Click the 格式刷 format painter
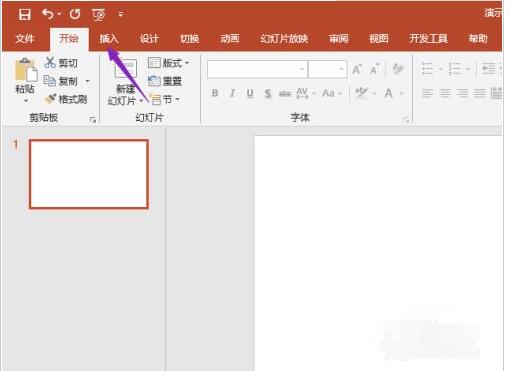 click(x=66, y=99)
